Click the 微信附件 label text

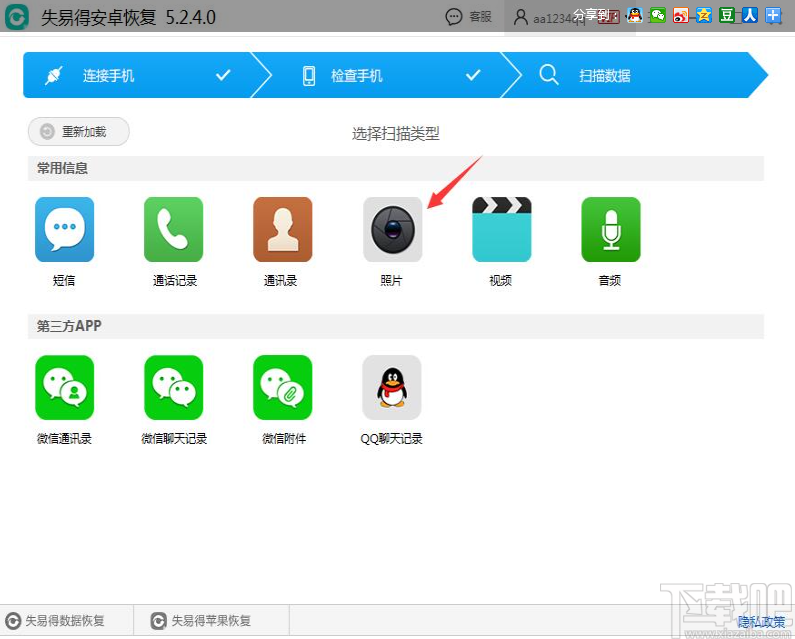tap(284, 438)
